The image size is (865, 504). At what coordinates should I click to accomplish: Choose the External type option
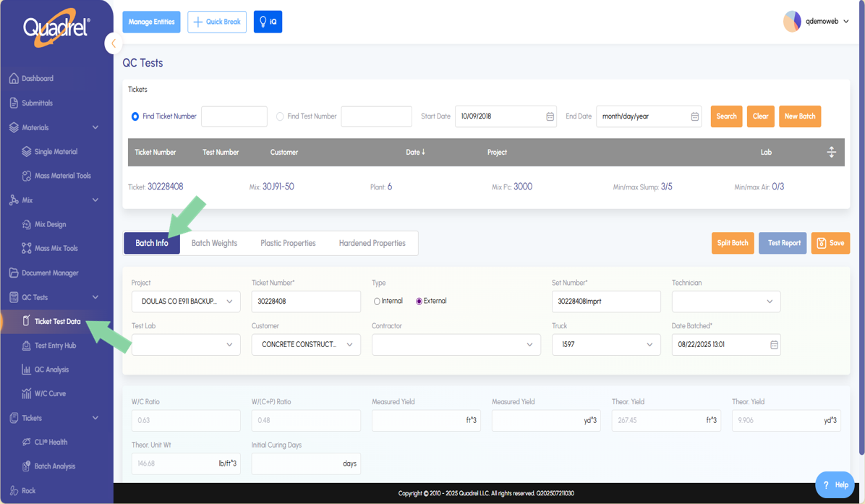[419, 301]
